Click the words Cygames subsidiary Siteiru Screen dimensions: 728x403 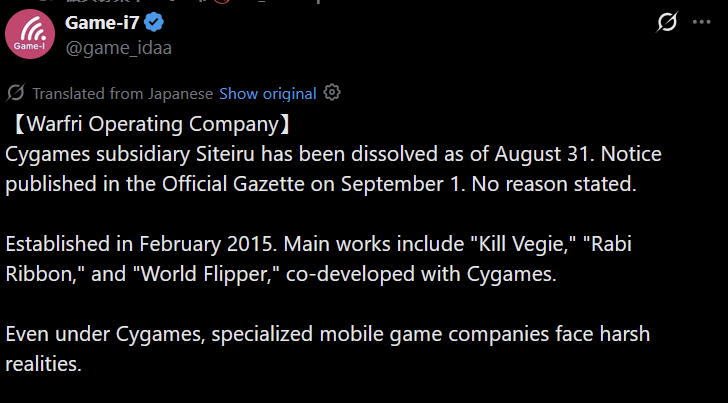point(130,154)
